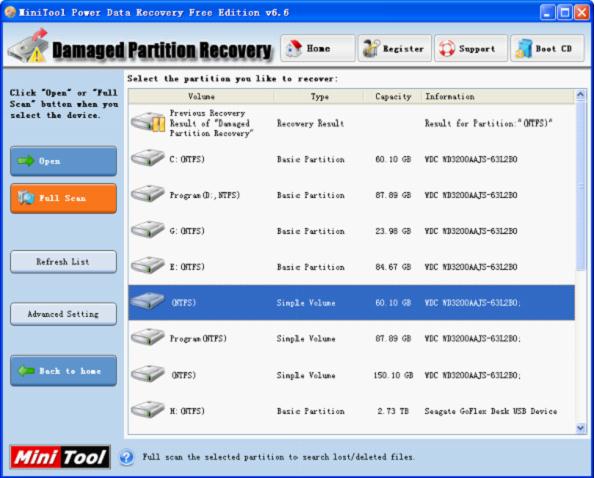The width and height of the screenshot is (595, 478).
Task: Select the "Previous Recovery Result" volume name
Action: 211,123
